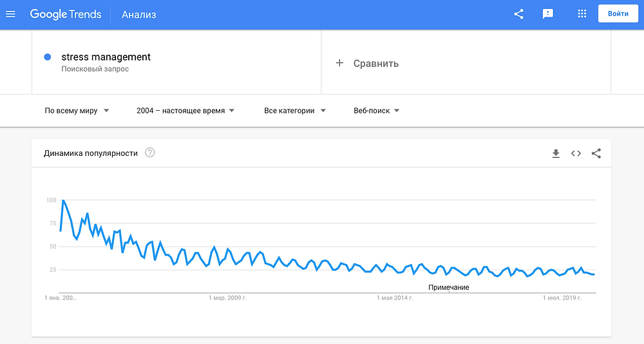Screen dimensions: 644x344
Task: Open help for Динамика популярности
Action: [x=150, y=153]
